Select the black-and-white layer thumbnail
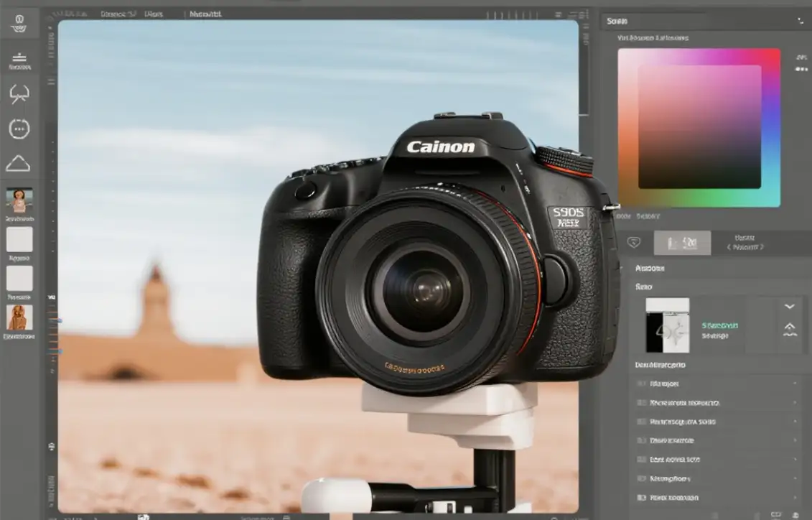 point(668,325)
